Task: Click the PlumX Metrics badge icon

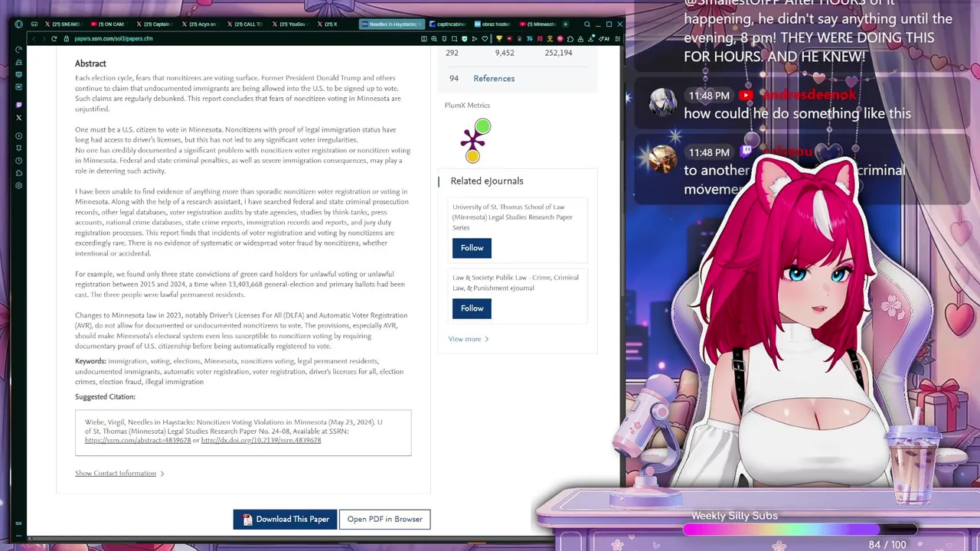Action: tap(475, 141)
